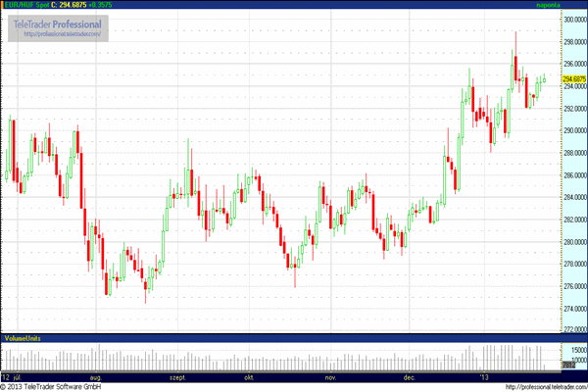Viewport: 588px width, 392px height.
Task: Click the 280.0000 price axis label
Action: [573, 242]
